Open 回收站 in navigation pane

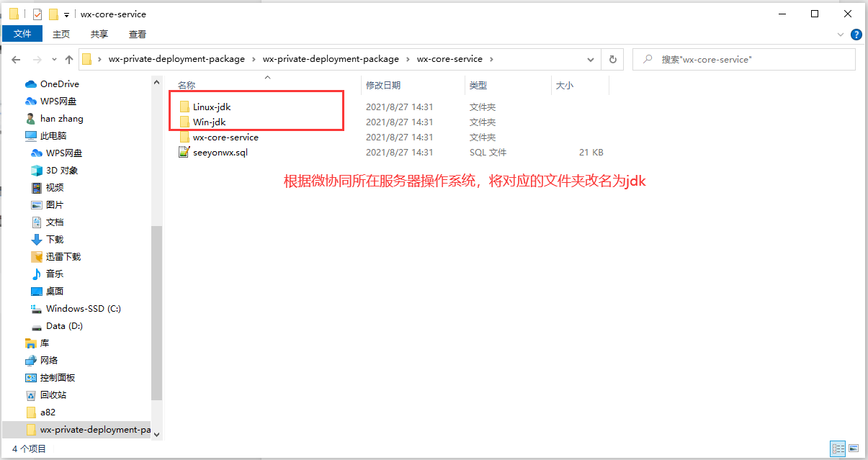tap(53, 394)
